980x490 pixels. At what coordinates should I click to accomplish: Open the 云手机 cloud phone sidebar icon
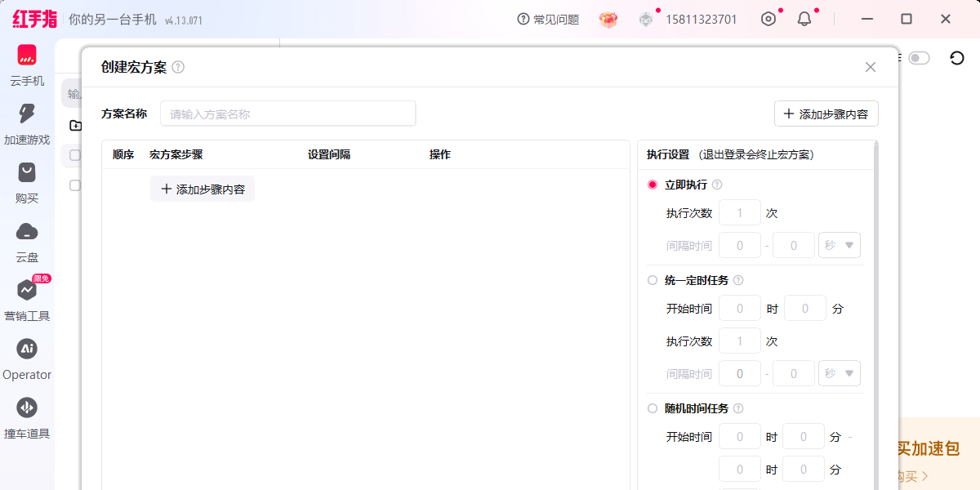click(27, 56)
